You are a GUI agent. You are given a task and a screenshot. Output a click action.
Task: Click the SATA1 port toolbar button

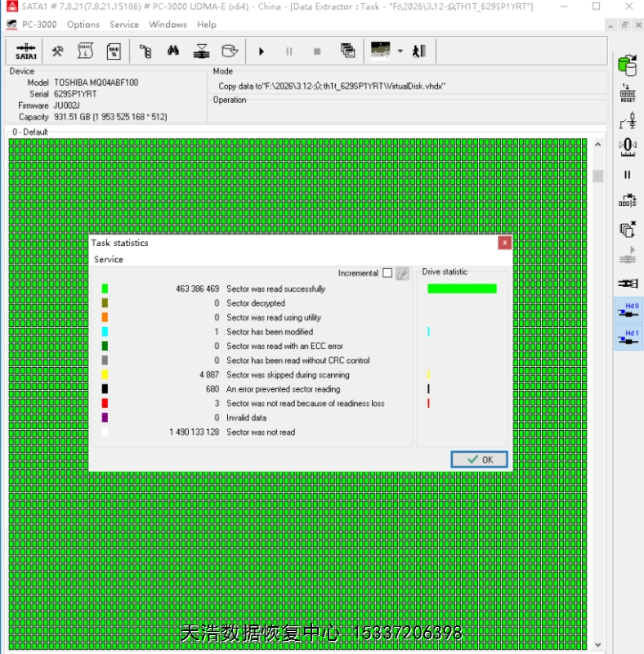[x=25, y=51]
